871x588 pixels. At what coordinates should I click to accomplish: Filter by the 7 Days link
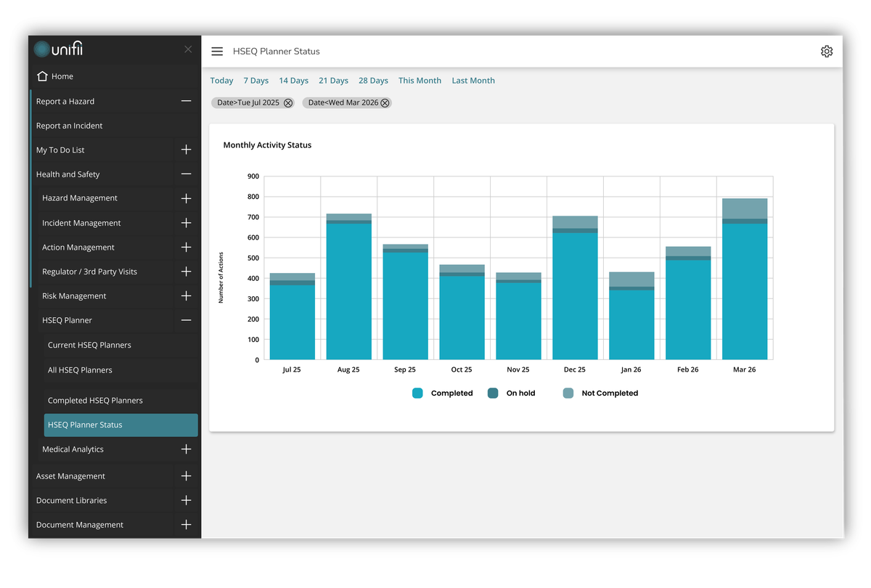pyautogui.click(x=255, y=81)
